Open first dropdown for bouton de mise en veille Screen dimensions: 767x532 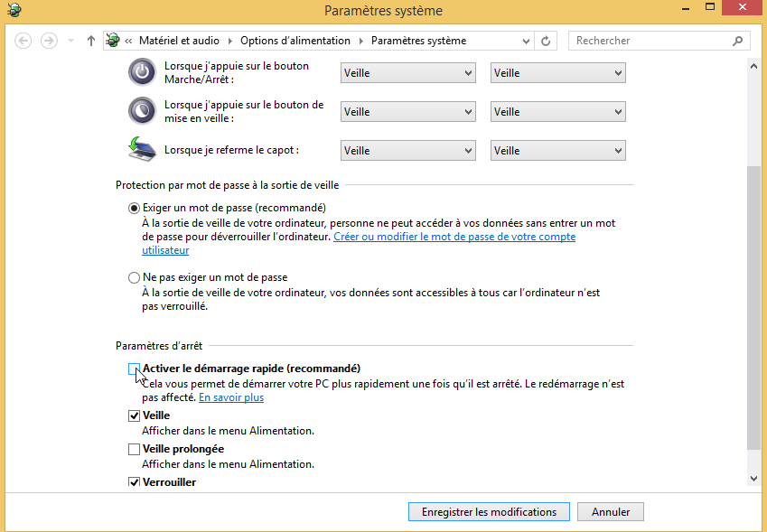(408, 112)
